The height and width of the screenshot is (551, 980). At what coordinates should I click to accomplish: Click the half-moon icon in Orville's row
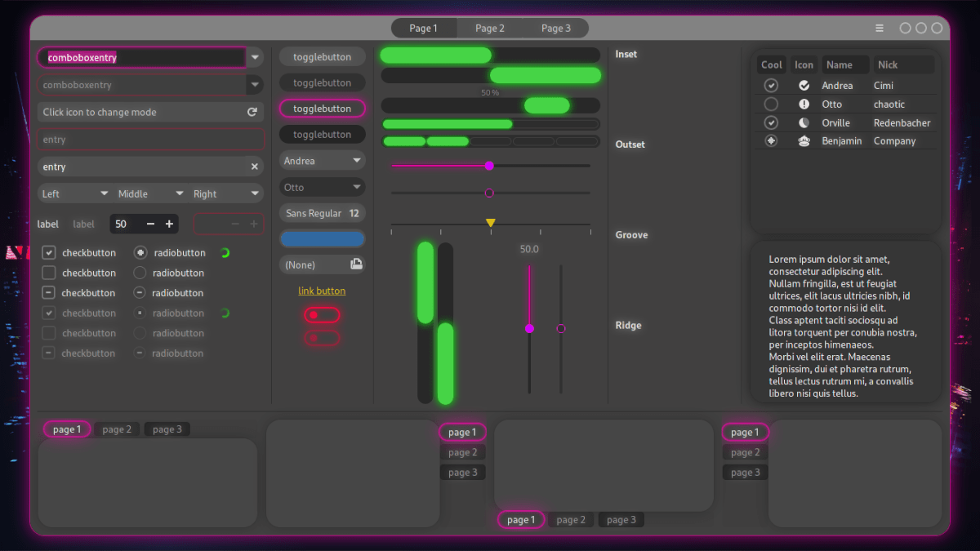pos(804,122)
